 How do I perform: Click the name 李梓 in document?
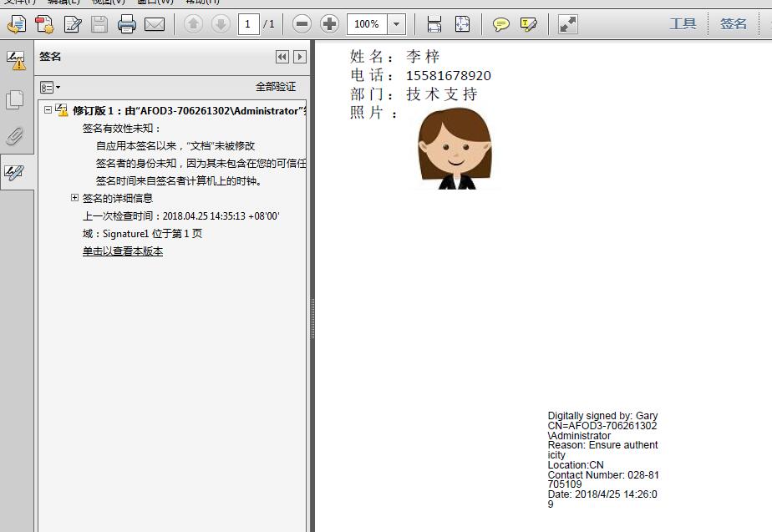tap(423, 57)
